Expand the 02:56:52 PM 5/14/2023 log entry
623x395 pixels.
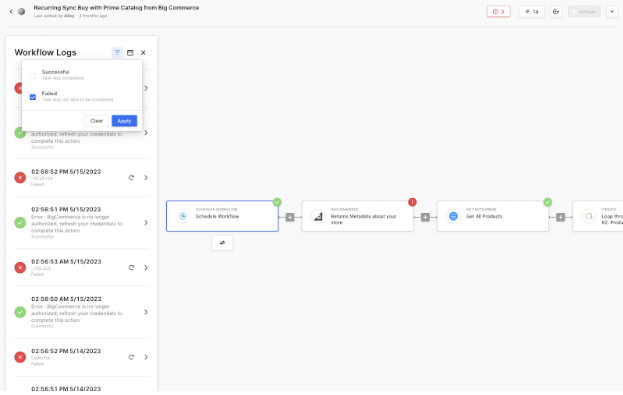point(146,357)
